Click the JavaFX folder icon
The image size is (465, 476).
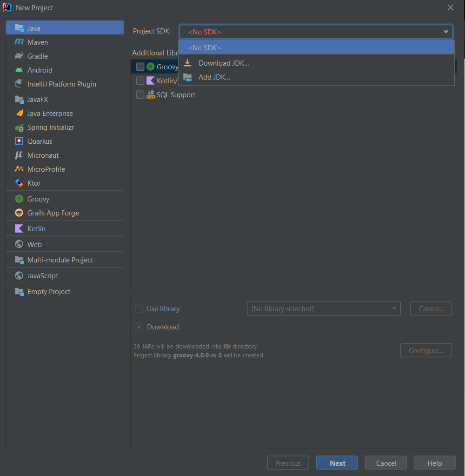(x=19, y=99)
